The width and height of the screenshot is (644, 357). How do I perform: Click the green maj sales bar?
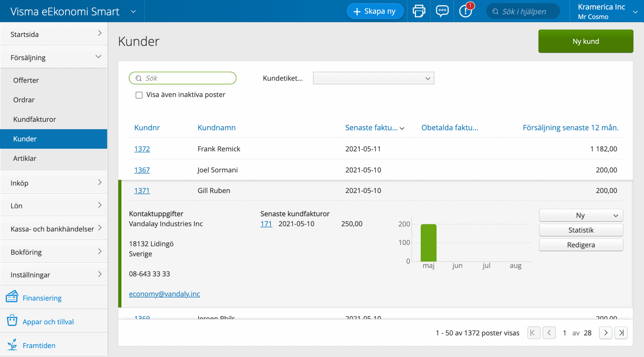click(x=428, y=243)
